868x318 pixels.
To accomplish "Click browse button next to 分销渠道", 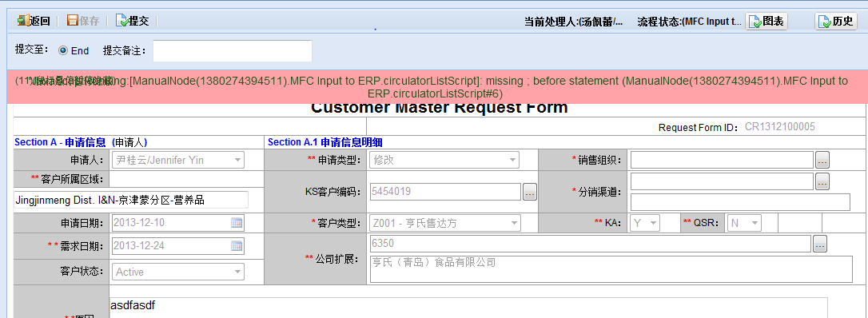I will pyautogui.click(x=822, y=181).
